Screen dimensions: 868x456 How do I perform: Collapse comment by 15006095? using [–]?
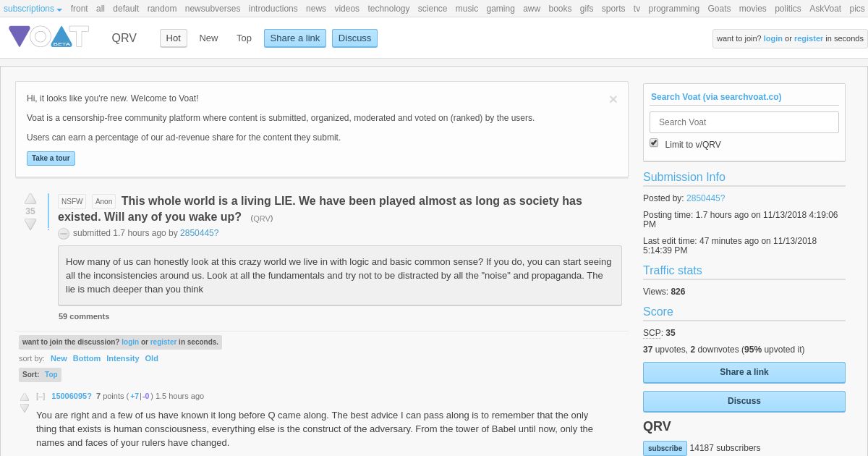[41, 396]
